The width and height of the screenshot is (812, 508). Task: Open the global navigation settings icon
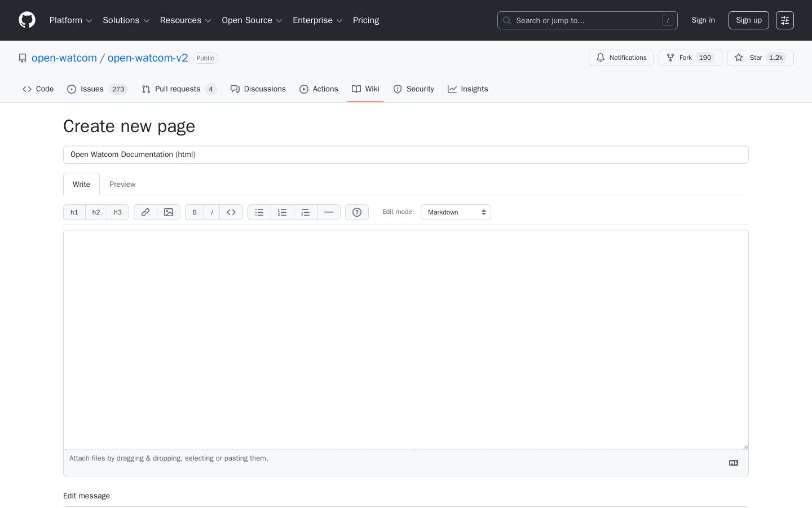point(785,20)
